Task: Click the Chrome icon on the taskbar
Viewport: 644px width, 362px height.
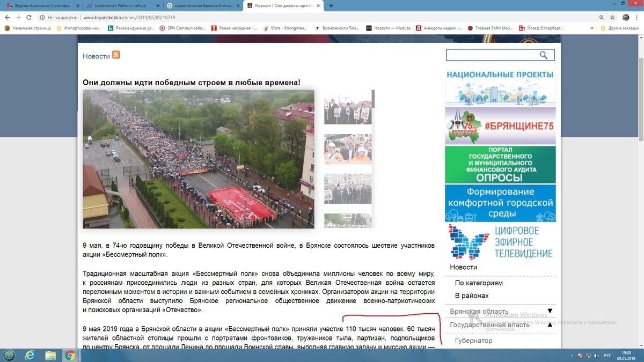Action: point(70,355)
